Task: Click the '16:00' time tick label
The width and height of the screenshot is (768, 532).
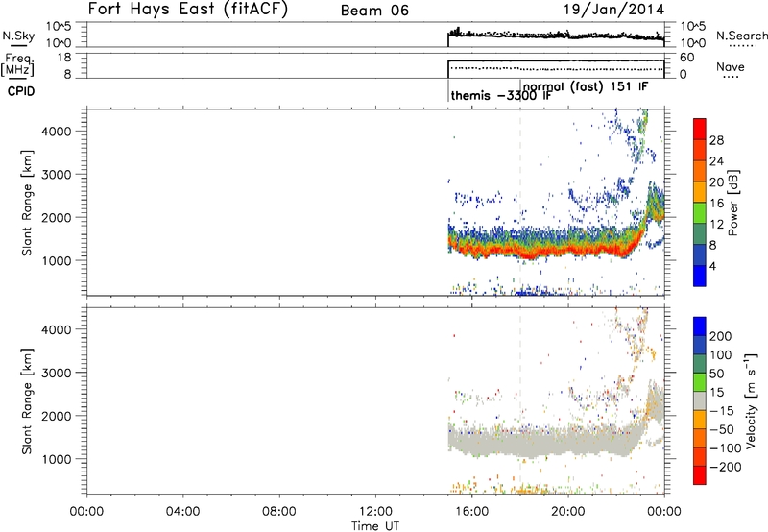Action: coord(471,512)
